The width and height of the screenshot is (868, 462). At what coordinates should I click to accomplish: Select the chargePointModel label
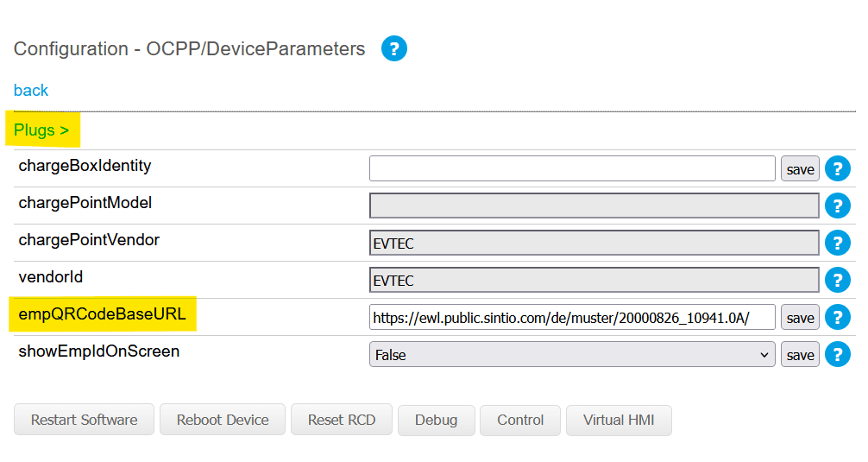[85, 203]
